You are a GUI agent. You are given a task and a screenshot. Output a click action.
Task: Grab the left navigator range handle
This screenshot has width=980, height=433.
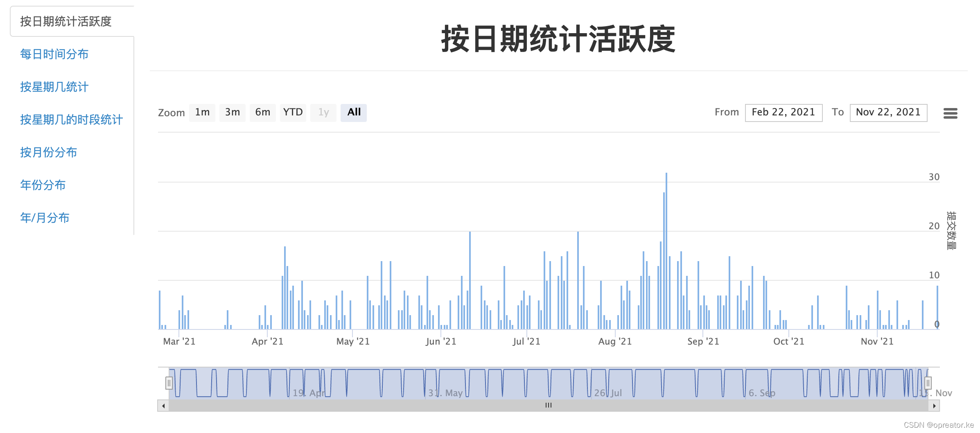point(169,383)
